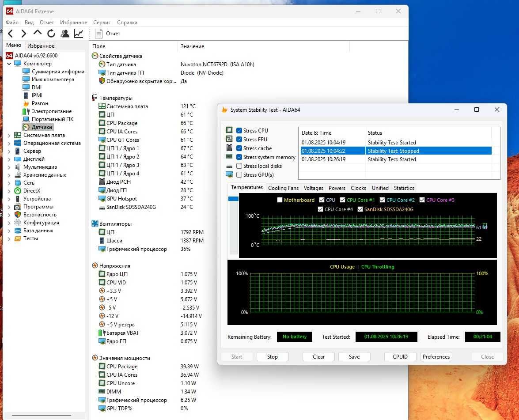Uncheck the Stress cache checkbox
The width and height of the screenshot is (519, 420).
click(239, 148)
